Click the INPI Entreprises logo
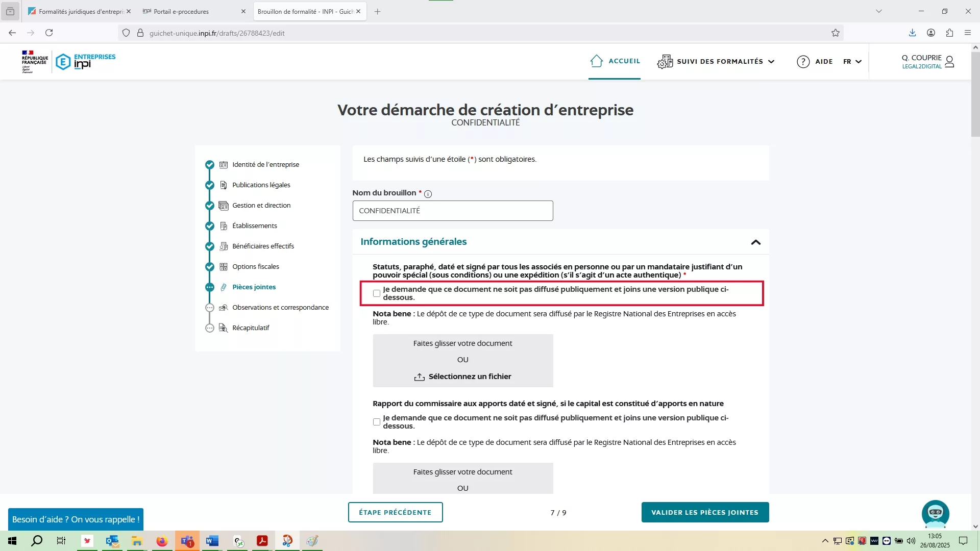 coord(85,61)
